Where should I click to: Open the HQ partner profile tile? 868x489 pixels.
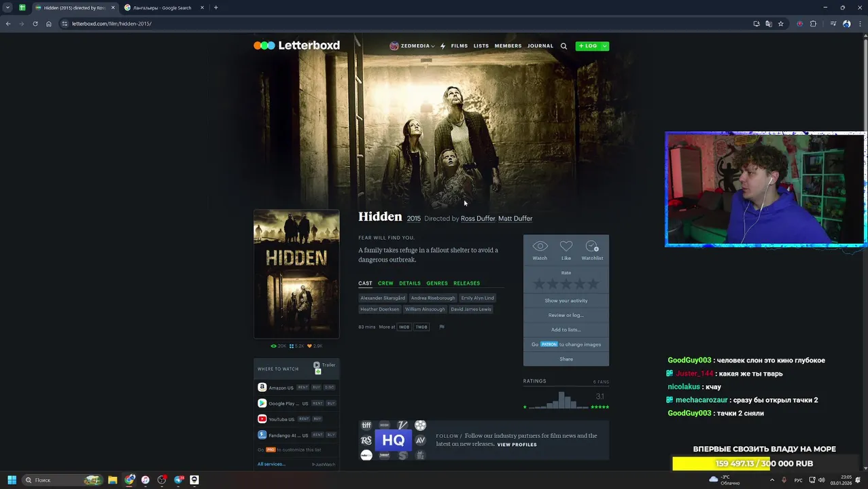393,440
